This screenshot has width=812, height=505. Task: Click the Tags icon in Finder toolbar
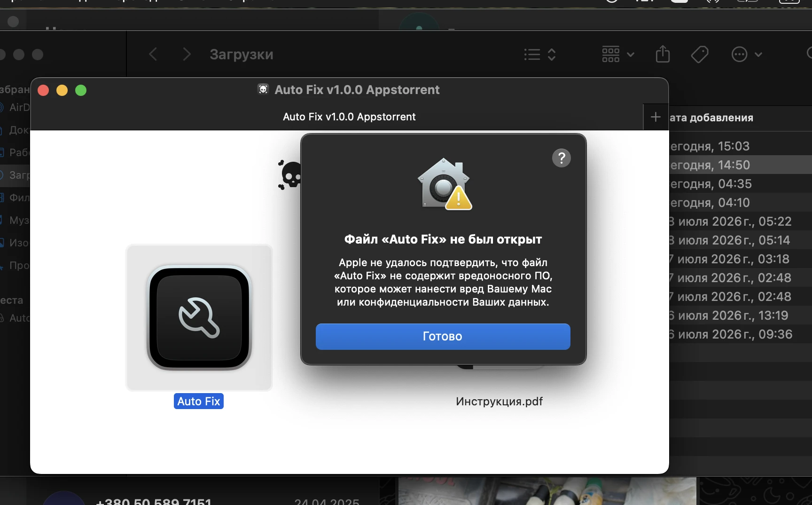[x=700, y=54]
